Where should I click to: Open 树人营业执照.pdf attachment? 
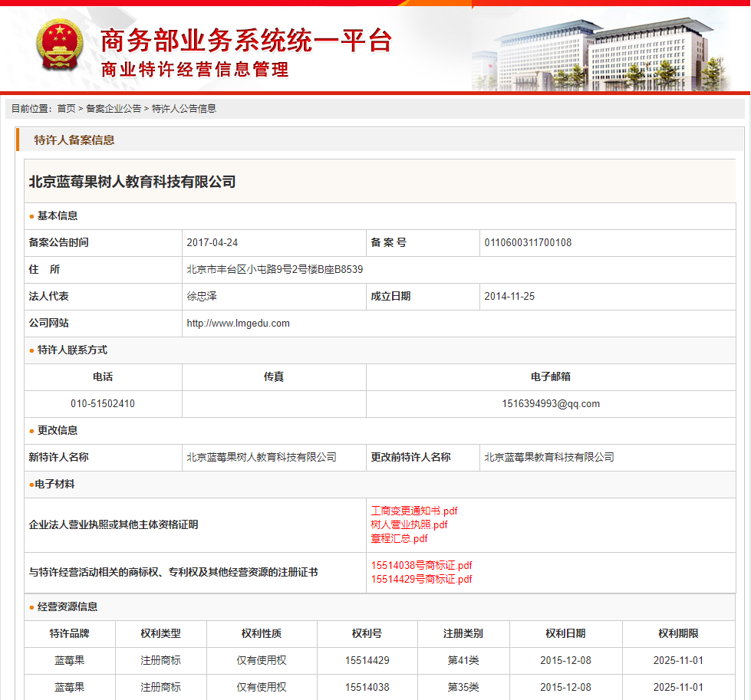tap(409, 524)
